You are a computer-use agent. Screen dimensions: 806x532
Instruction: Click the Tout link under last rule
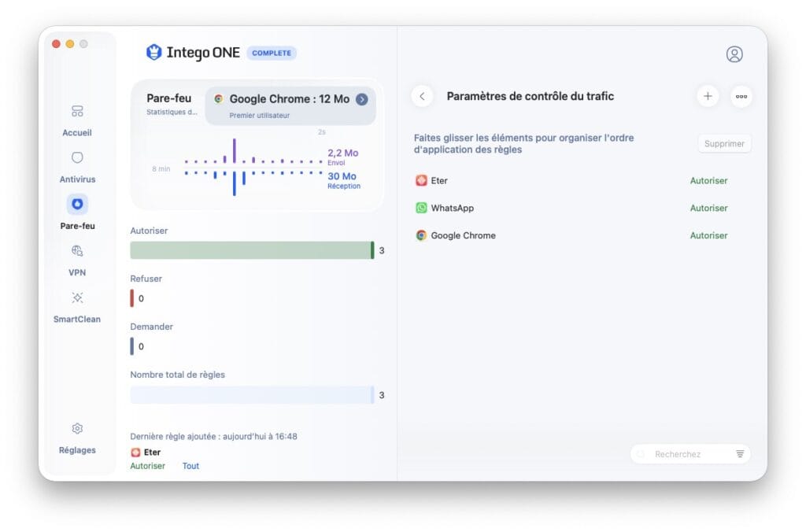pyautogui.click(x=190, y=466)
